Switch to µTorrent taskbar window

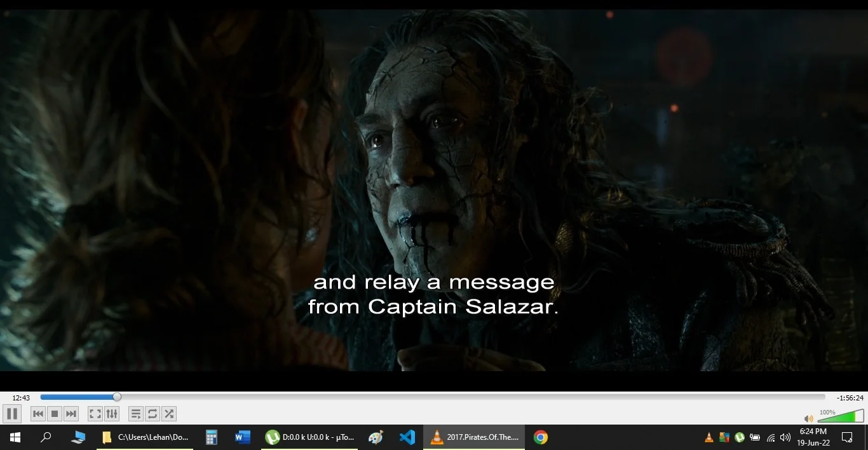pos(309,437)
